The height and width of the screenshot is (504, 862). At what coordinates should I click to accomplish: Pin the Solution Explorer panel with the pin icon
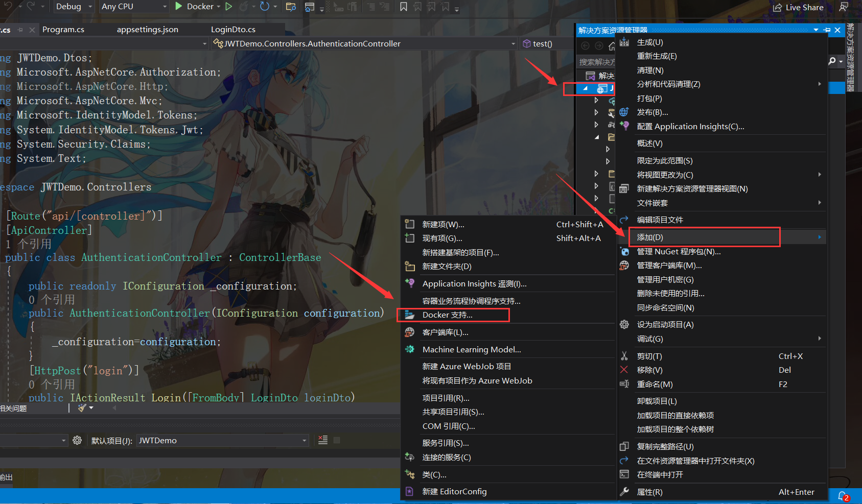point(826,30)
